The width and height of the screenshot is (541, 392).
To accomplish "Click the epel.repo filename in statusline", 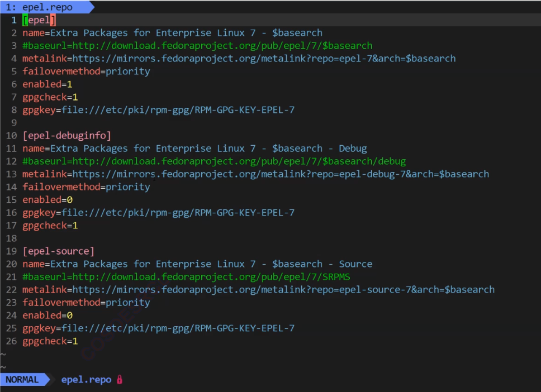I will 86,380.
